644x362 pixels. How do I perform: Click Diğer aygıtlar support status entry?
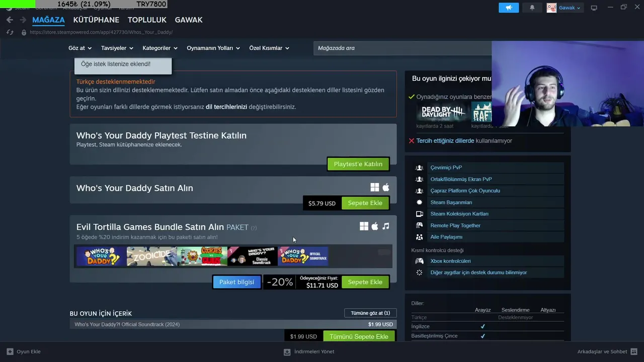[x=478, y=273]
